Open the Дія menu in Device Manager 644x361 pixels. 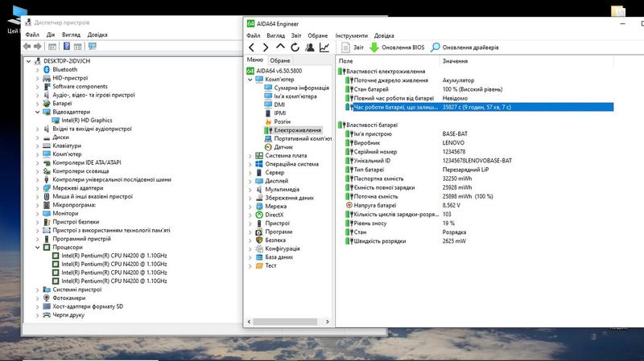click(51, 35)
